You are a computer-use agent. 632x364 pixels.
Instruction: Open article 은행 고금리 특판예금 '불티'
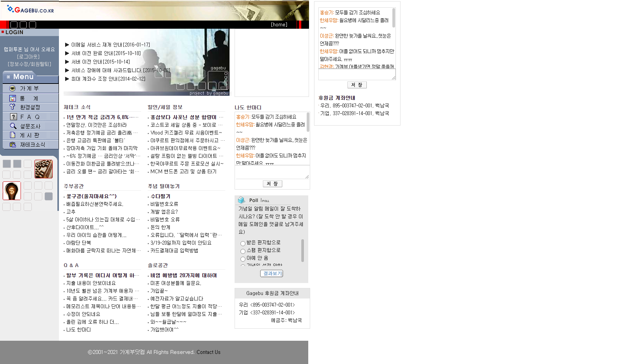pos(96,140)
